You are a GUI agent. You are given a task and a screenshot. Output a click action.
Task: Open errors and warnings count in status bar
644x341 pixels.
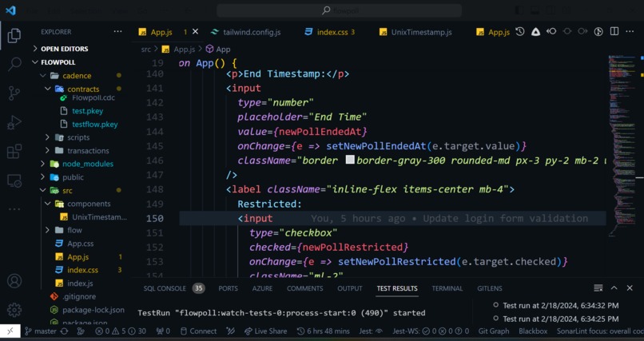[x=121, y=331]
